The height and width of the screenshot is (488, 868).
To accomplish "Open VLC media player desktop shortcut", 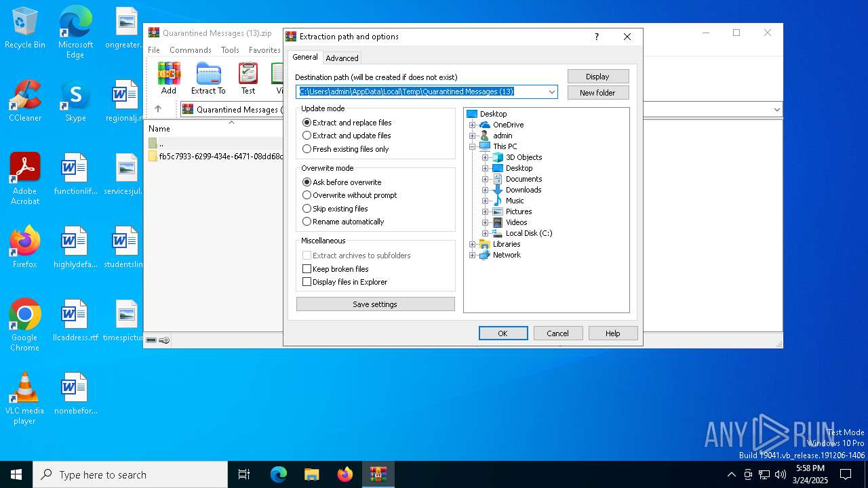I will [25, 399].
